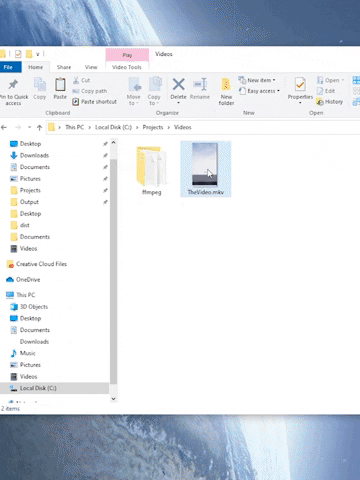The height and width of the screenshot is (480, 360).
Task: Expand the Open dropdown in ribbon
Action: 343,80
